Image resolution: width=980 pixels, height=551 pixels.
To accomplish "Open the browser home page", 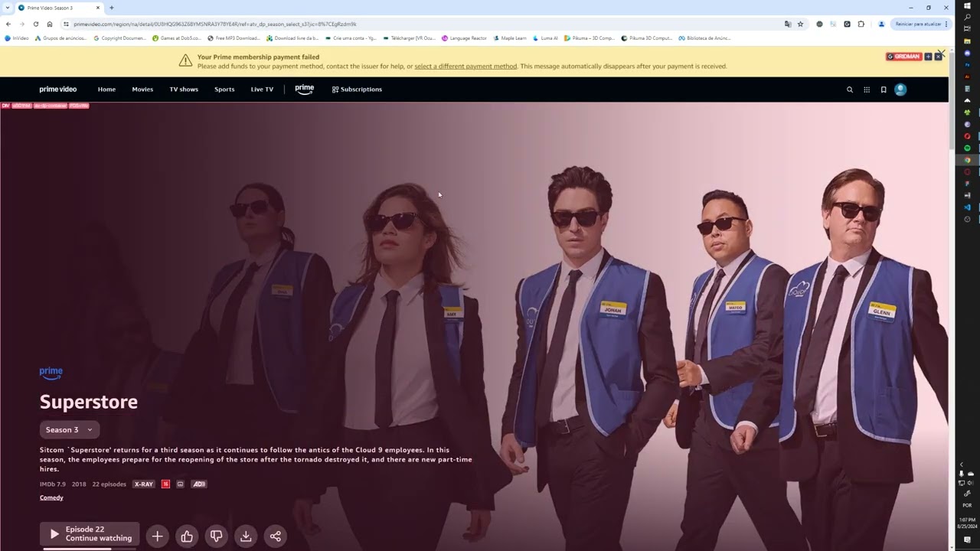I will click(x=50, y=24).
